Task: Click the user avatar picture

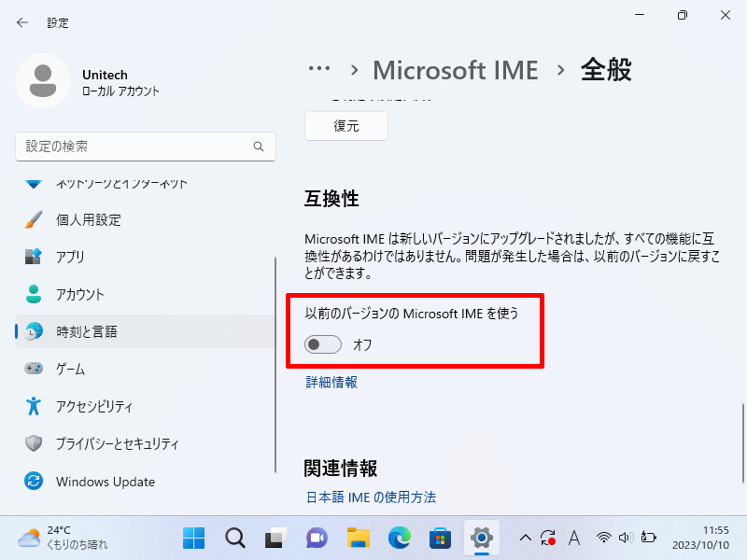Action: click(x=43, y=81)
